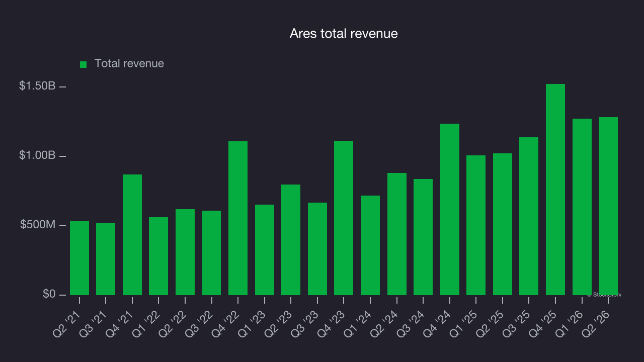Click the Q3 '24 revenue bar
Viewport: 644px width, 362px height.
[x=423, y=237]
